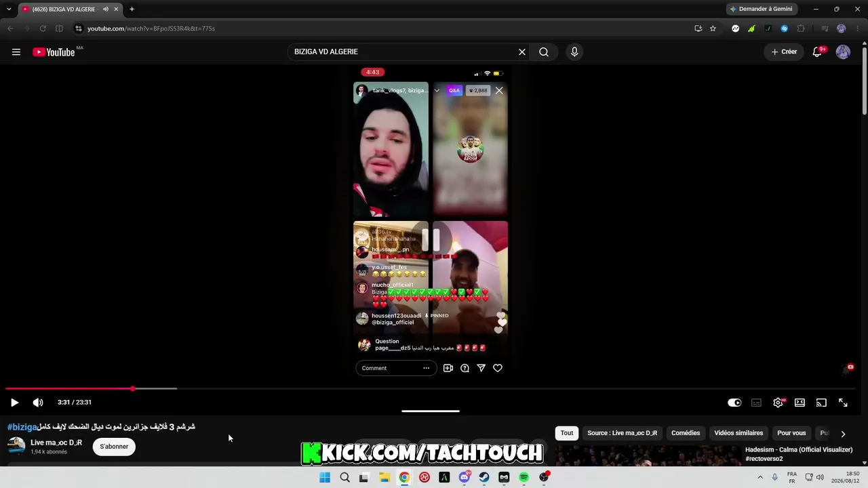Open the Extensions puzzle menu
Screen dimensions: 868x488
[x=801, y=28]
